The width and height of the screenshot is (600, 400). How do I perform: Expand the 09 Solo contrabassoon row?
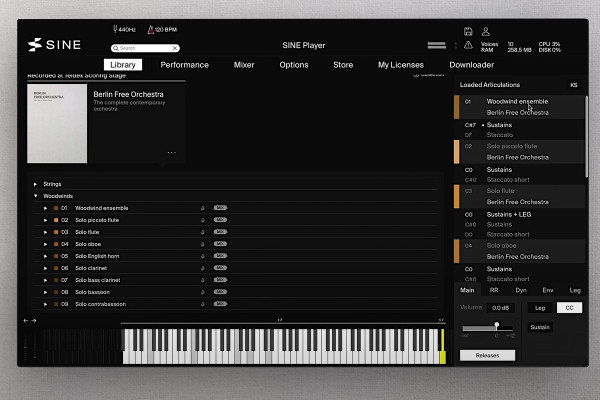click(x=45, y=304)
